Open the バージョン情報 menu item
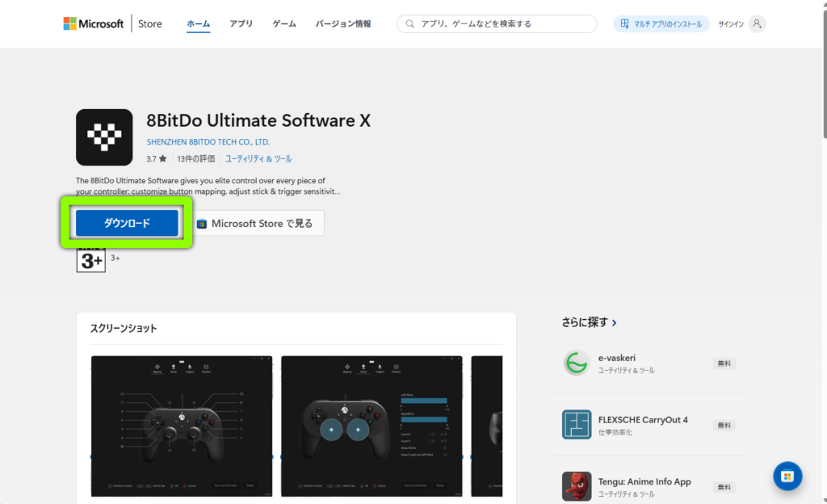 [x=343, y=24]
